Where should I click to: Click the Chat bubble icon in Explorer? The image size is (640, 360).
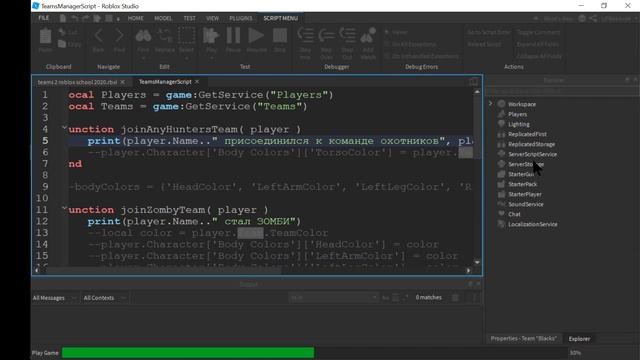pyautogui.click(x=502, y=214)
